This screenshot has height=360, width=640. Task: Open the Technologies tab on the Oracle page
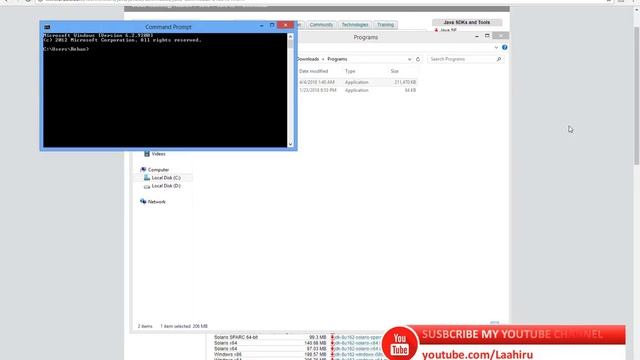pyautogui.click(x=355, y=25)
